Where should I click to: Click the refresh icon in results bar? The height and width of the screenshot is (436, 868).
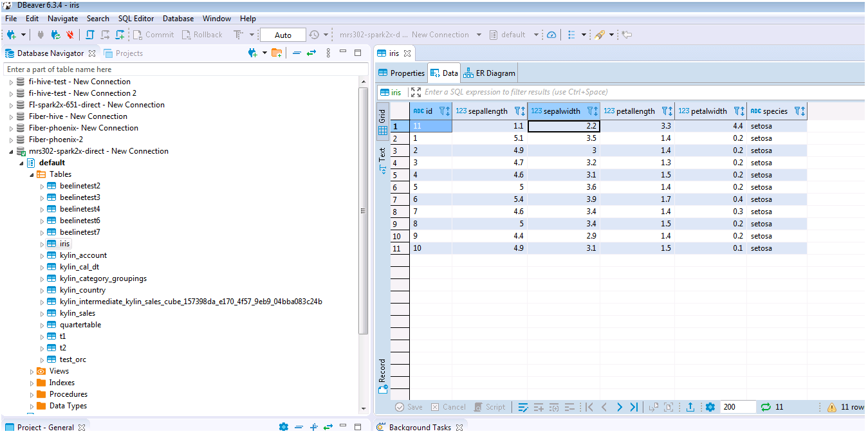[766, 407]
